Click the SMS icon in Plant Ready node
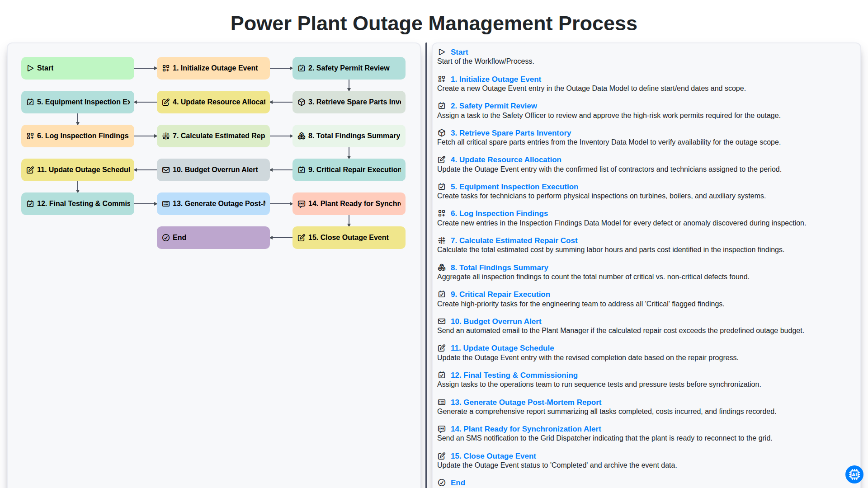868x488 pixels. [x=302, y=204]
